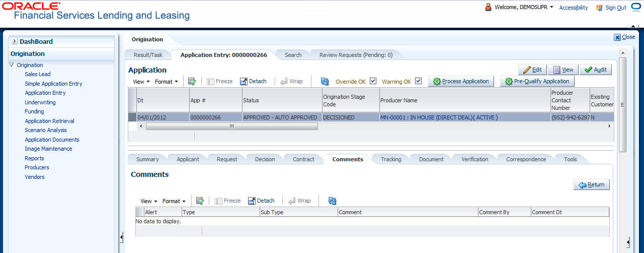Select the Correspondence tab
Viewport: 644px width, 253px height.
point(526,159)
